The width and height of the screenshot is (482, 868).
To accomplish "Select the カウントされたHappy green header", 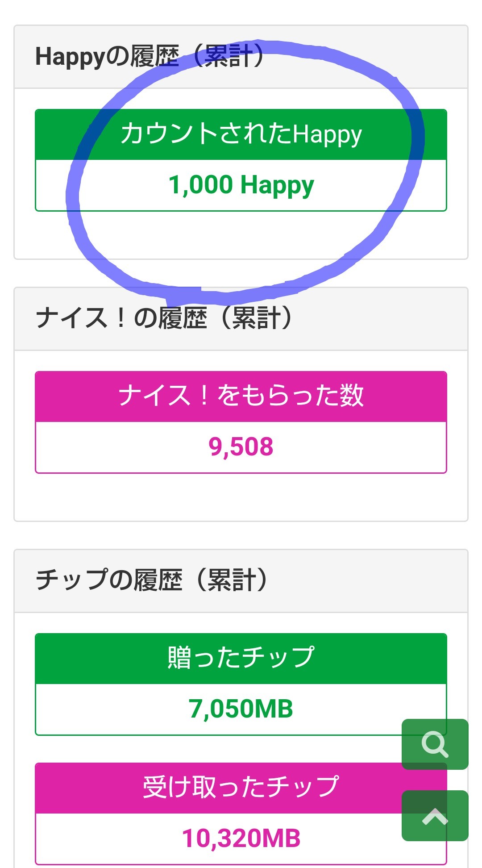I will pyautogui.click(x=241, y=134).
